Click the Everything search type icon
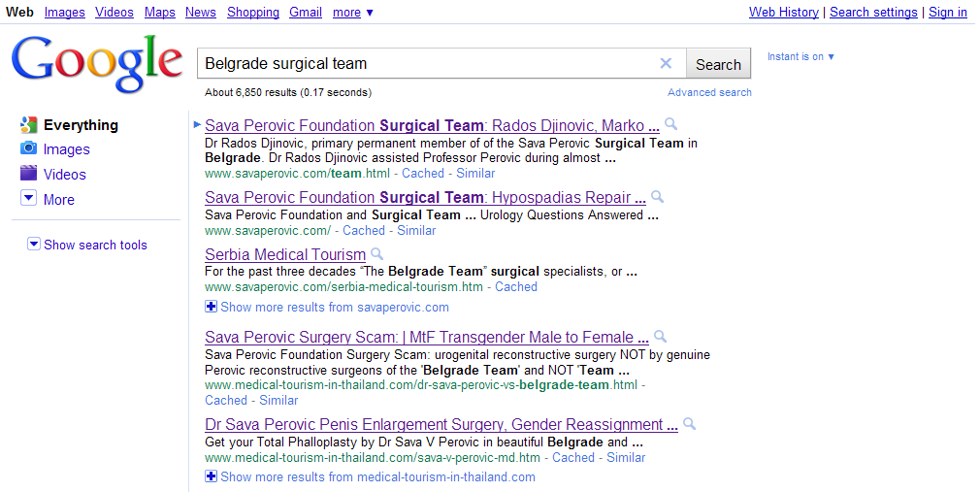 (28, 124)
